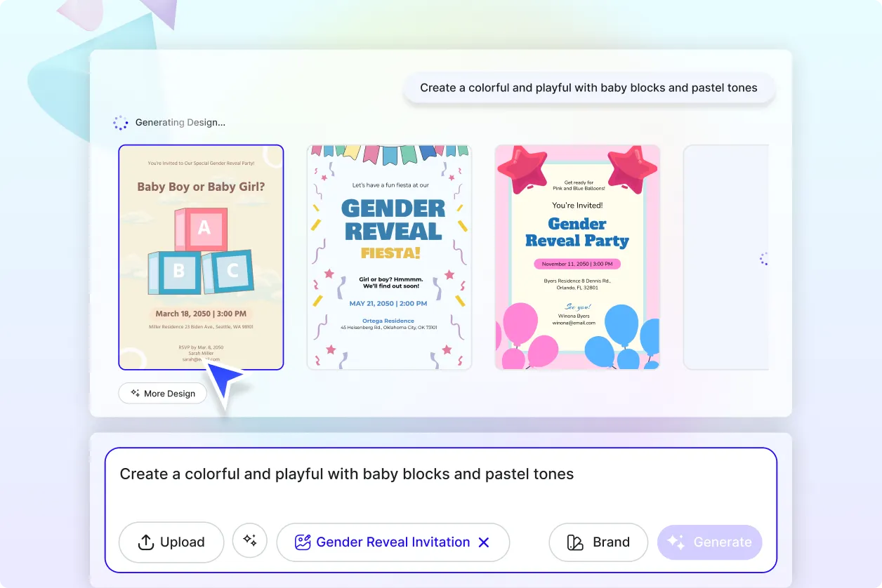882x588 pixels.
Task: Select the balloons Gender Reveal Party design
Action: pyautogui.click(x=577, y=257)
